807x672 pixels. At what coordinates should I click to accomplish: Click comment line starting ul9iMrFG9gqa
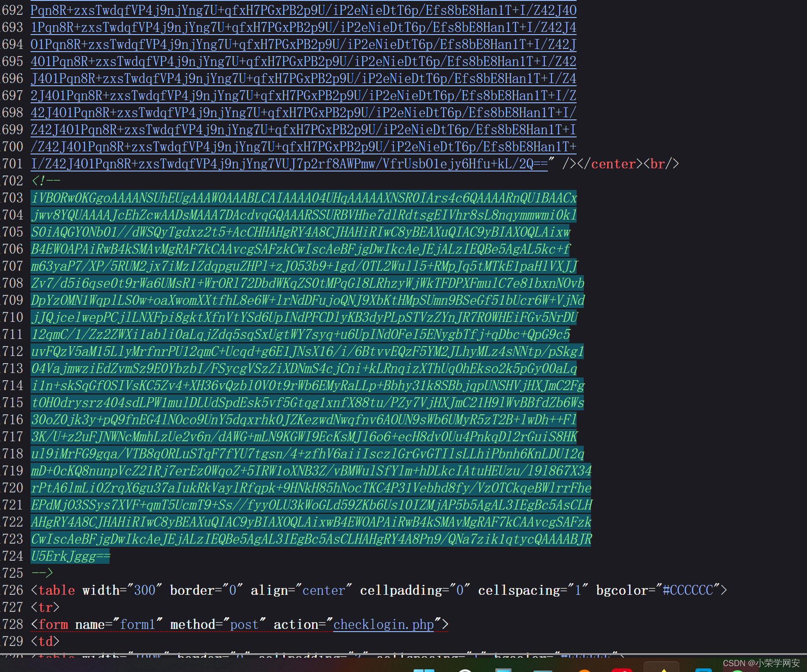coord(308,453)
